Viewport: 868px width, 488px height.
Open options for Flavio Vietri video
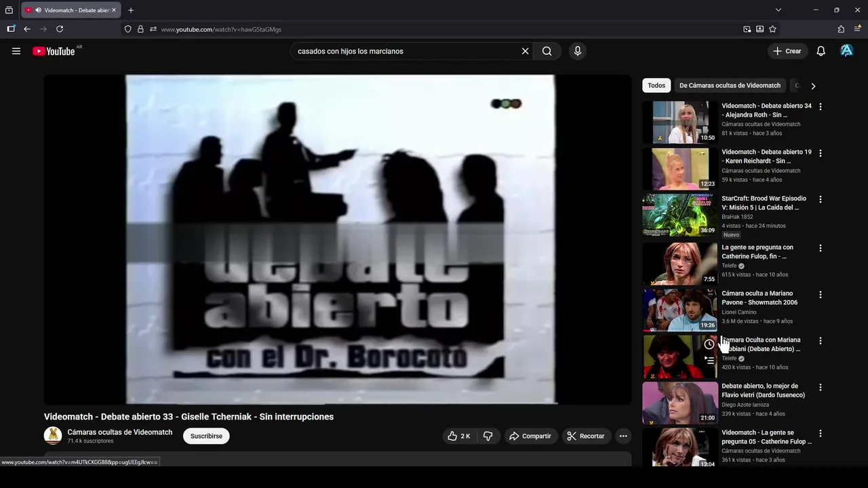pos(821,387)
